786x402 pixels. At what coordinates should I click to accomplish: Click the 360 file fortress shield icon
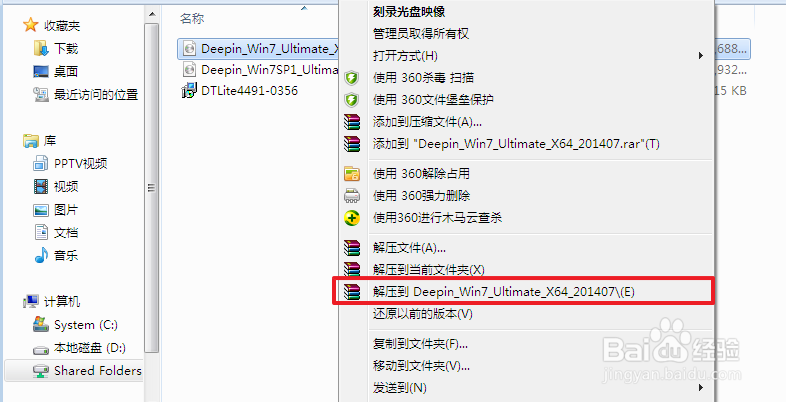352,100
